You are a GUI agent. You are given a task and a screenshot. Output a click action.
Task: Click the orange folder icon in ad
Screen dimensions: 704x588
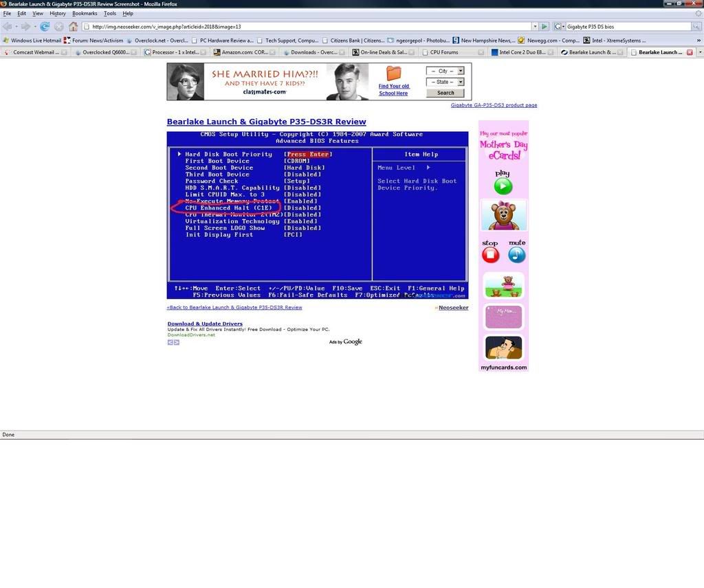[393, 73]
